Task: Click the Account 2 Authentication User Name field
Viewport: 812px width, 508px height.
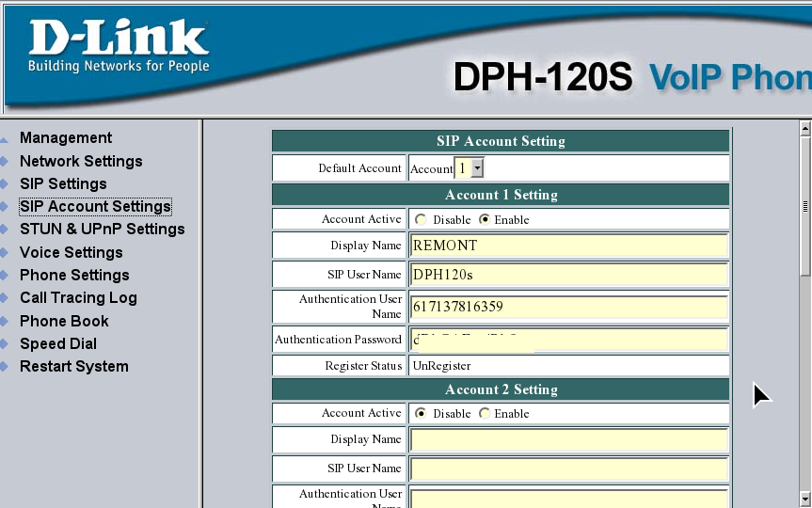Action: tap(569, 499)
